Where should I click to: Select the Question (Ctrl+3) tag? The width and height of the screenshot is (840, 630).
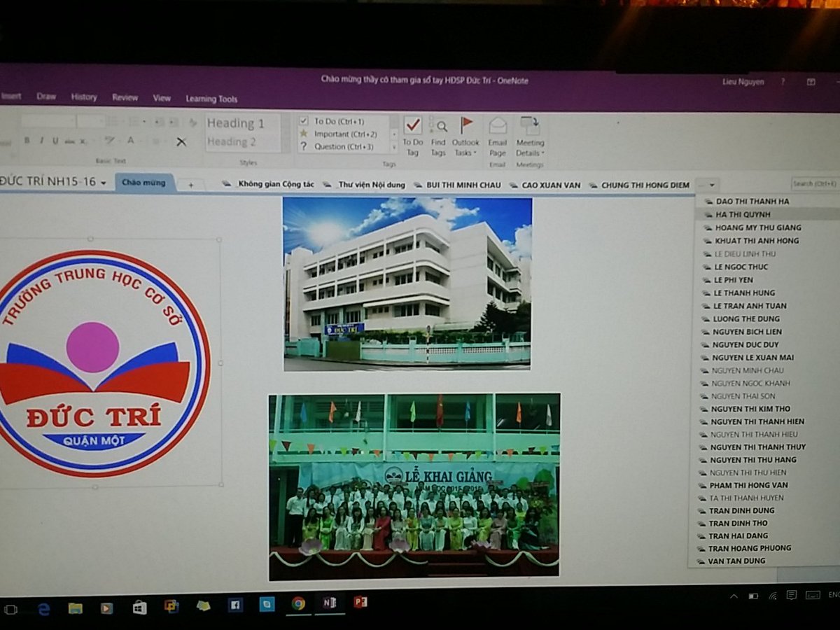click(x=303, y=146)
